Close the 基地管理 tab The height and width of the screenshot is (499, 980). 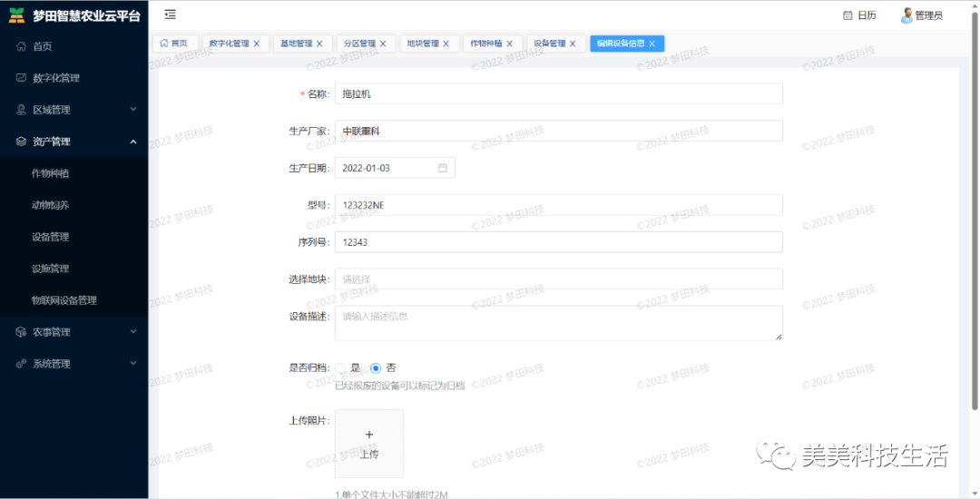(319, 44)
